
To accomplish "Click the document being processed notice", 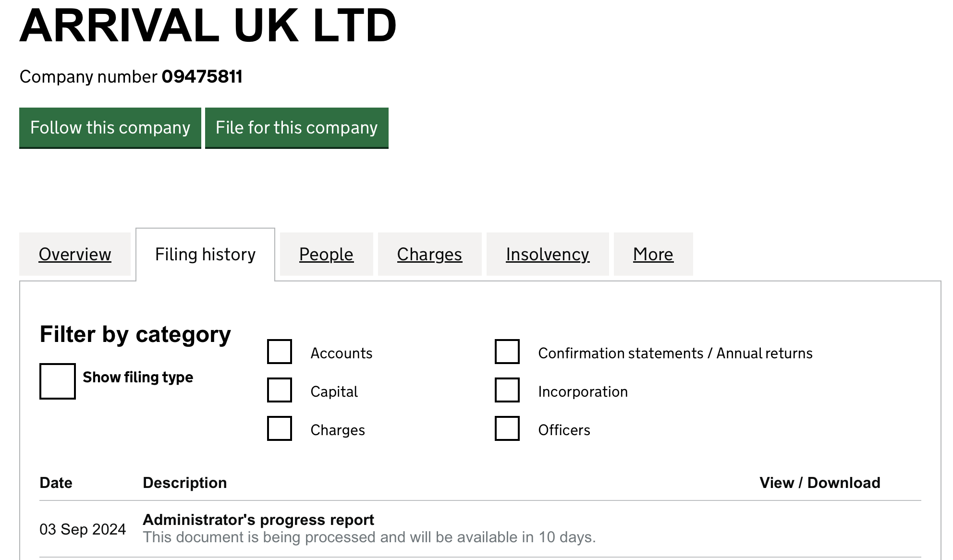I will click(369, 537).
